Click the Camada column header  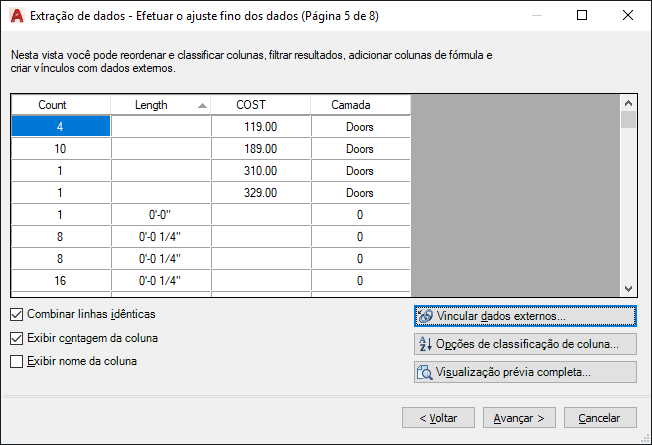pos(360,105)
